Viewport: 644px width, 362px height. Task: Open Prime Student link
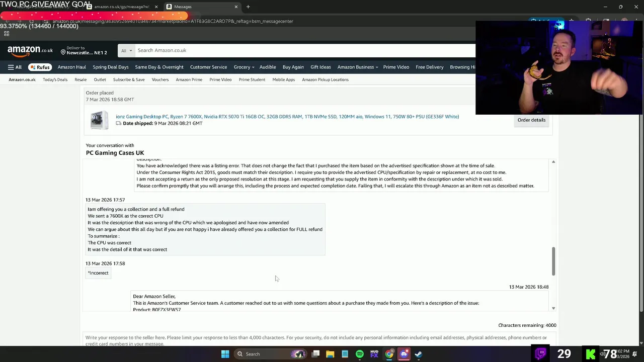click(x=252, y=79)
